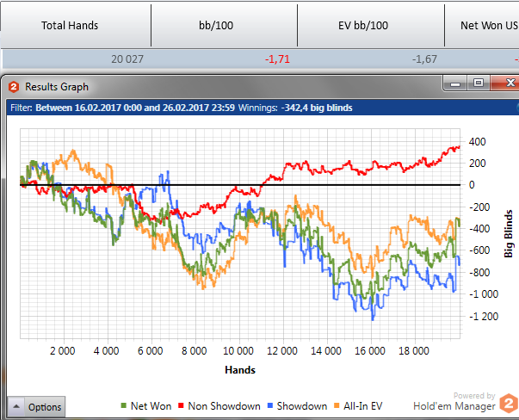Screen dimensions: 519x420
Task: Click the Big Blinds y-axis title
Action: click(508, 233)
